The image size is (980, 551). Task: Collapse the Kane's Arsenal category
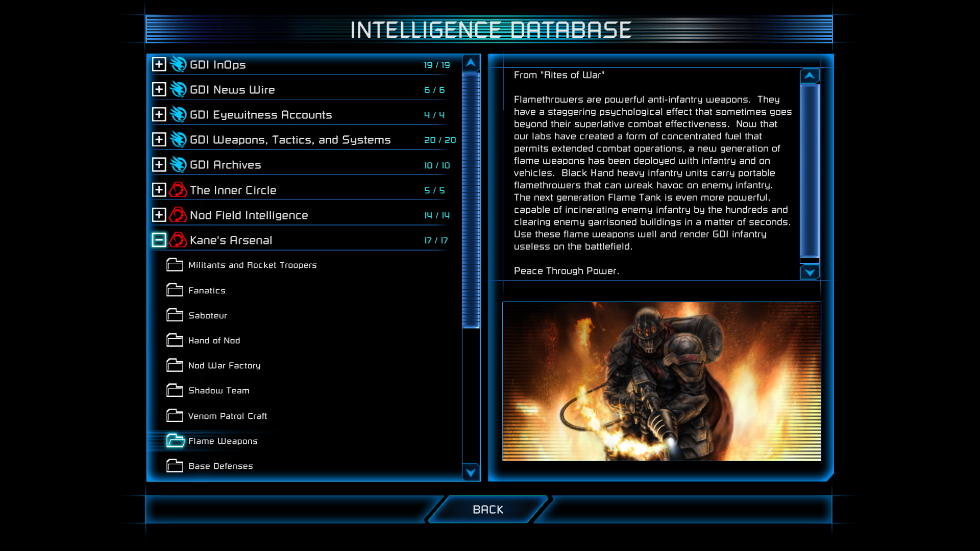159,240
